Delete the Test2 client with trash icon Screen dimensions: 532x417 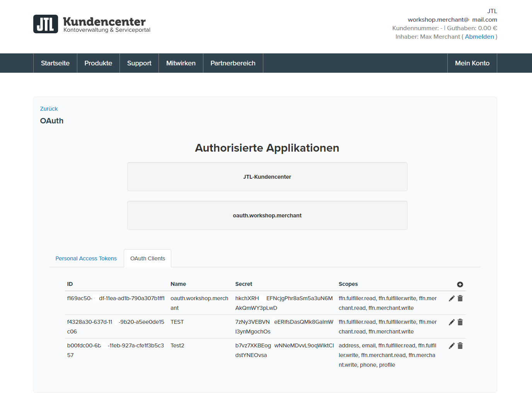click(x=460, y=346)
